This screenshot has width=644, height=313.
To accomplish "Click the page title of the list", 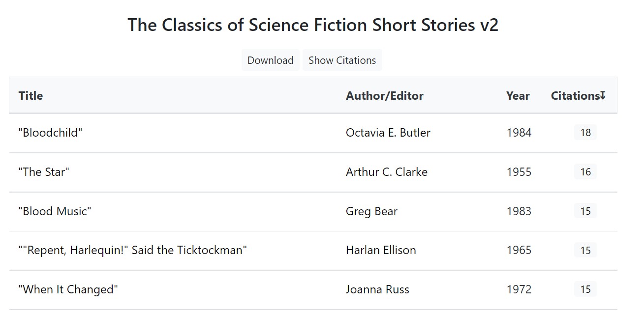I will click(313, 25).
